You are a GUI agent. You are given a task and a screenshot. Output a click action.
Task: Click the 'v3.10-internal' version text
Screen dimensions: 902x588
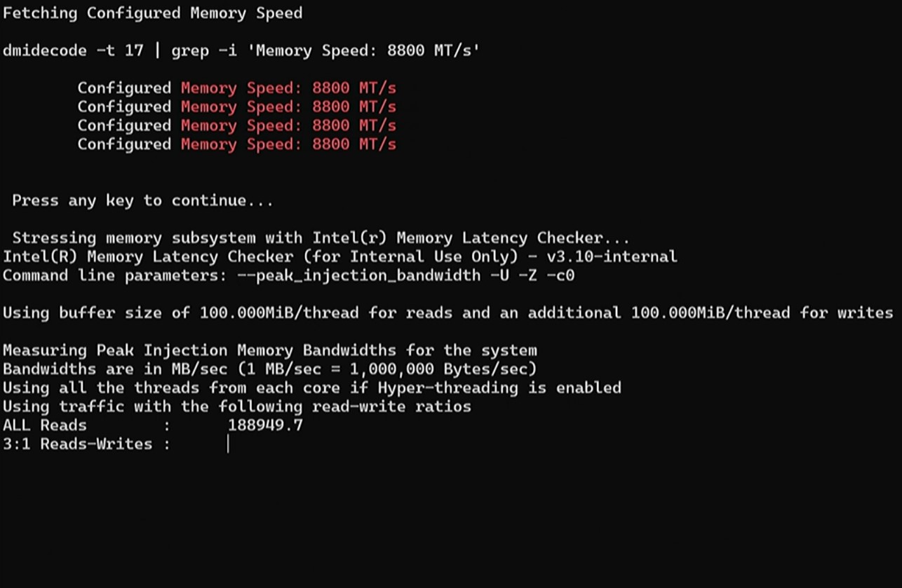pos(612,257)
